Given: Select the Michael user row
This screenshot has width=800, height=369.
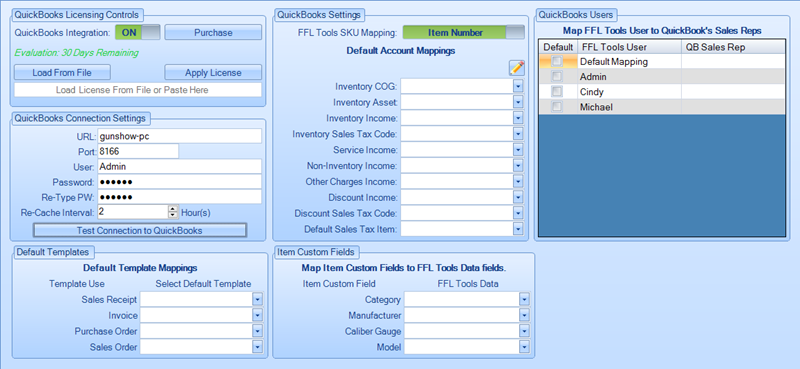Looking at the screenshot, I should 662,107.
